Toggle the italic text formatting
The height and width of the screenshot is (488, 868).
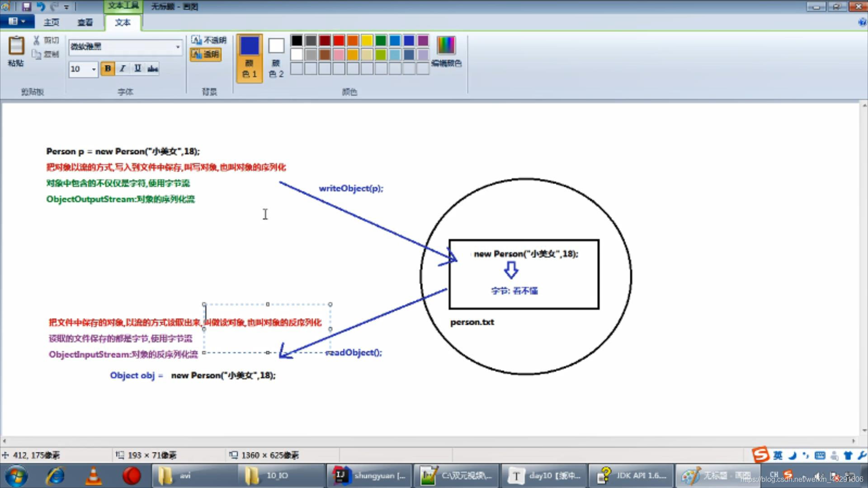(x=123, y=69)
